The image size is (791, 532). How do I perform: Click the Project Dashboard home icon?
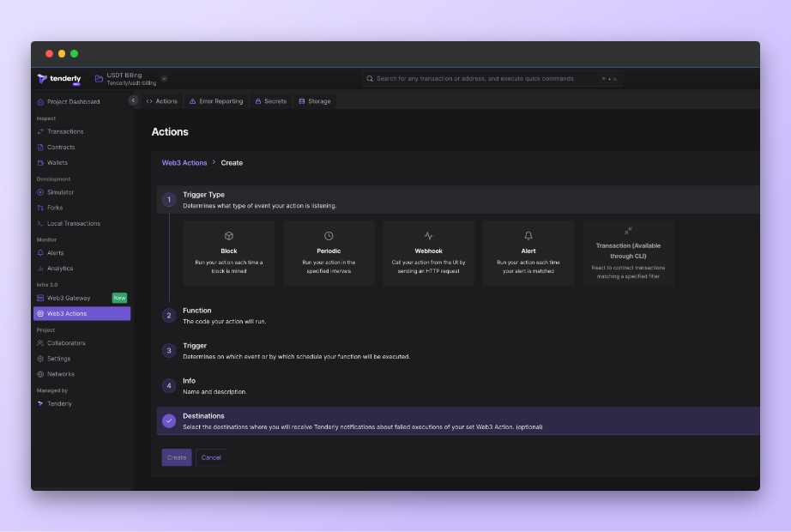click(x=40, y=102)
